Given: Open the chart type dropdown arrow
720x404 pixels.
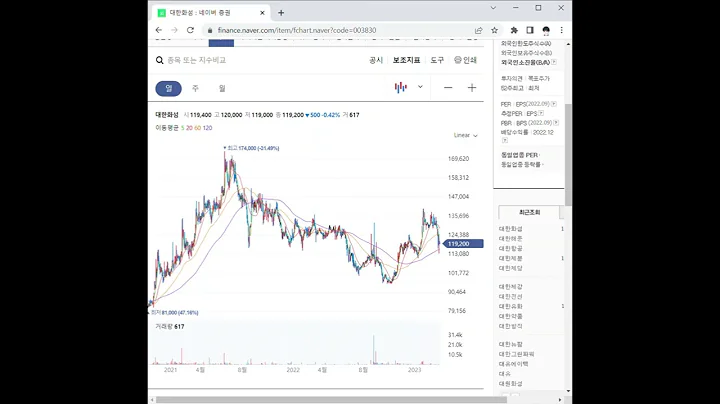Looking at the screenshot, I should tap(420, 87).
